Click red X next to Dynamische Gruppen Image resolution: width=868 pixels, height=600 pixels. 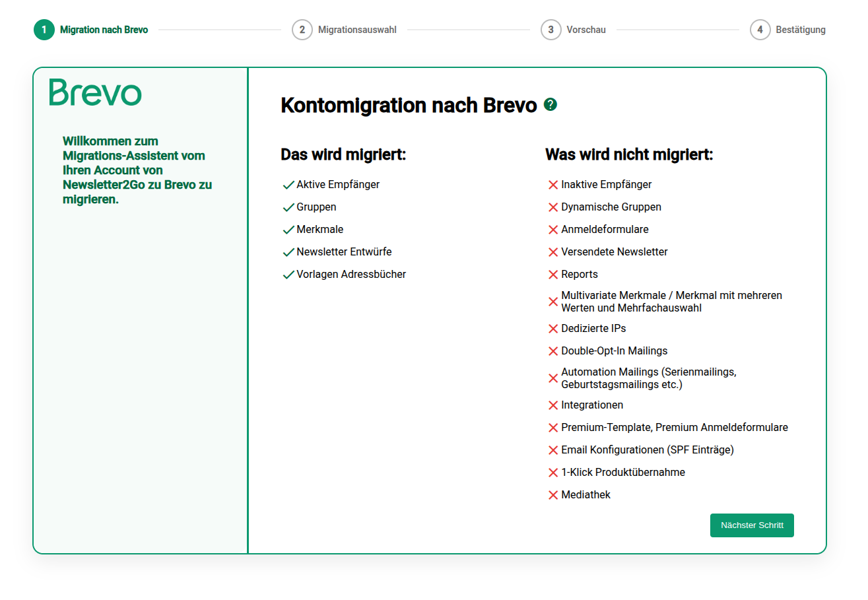coord(553,208)
